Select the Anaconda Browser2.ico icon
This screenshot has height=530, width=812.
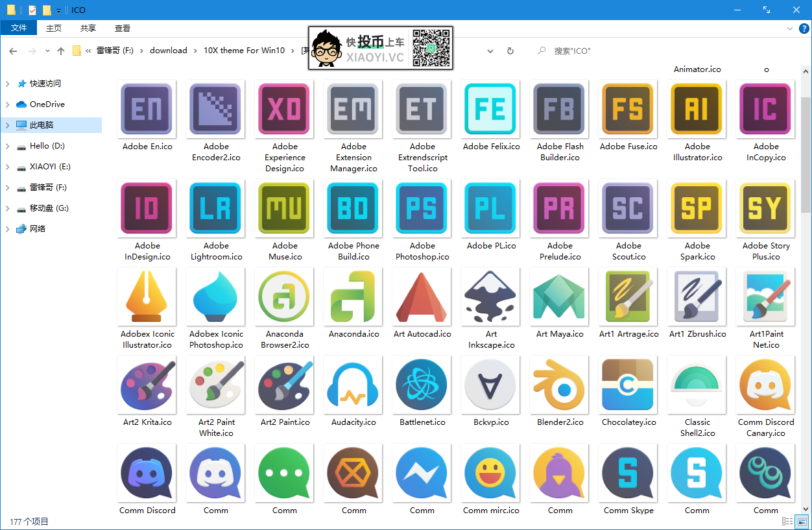tap(285, 296)
